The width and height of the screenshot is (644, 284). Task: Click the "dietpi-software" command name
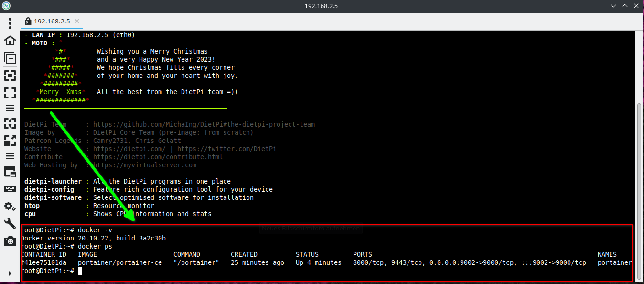tap(53, 197)
